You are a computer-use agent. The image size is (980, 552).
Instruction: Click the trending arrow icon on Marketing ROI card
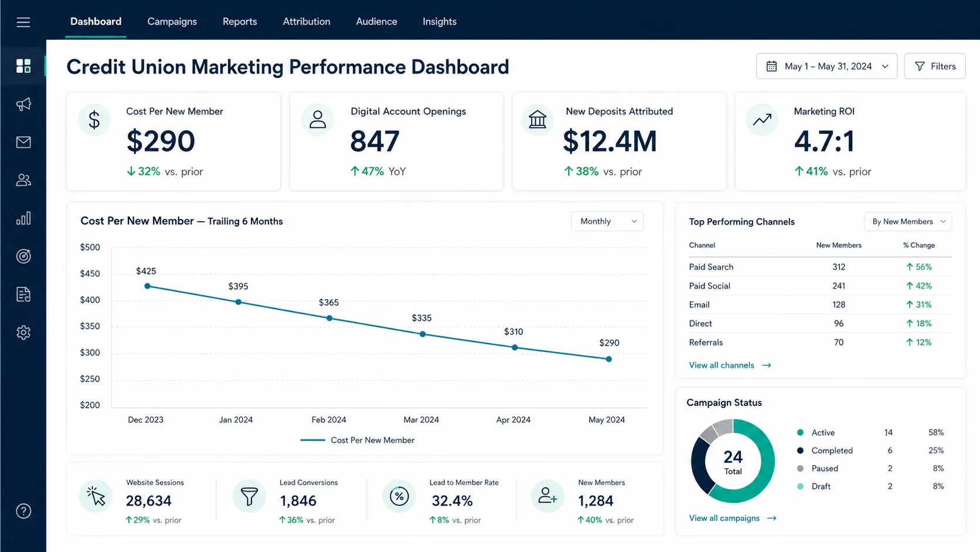[x=762, y=120]
